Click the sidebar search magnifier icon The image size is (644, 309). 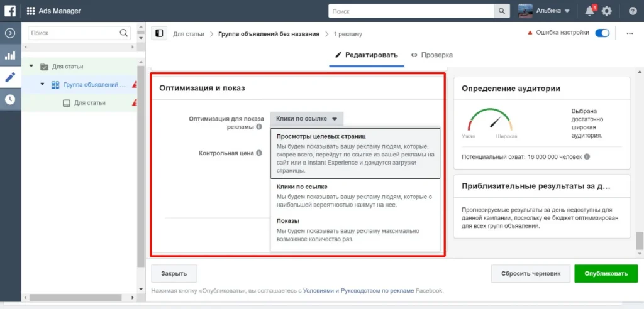(x=123, y=33)
